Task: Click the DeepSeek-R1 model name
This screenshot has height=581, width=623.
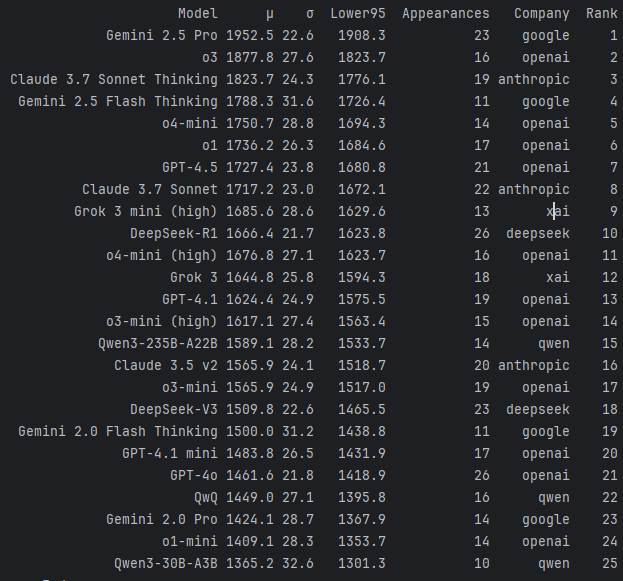Action: 174,234
